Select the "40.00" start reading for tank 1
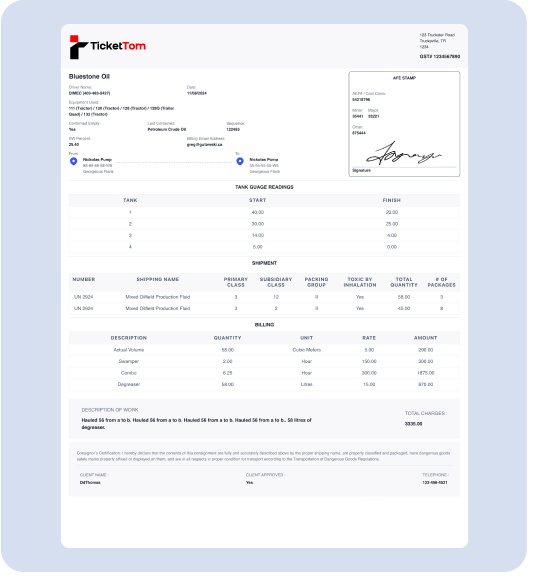Image resolution: width=544 pixels, height=576 pixels. 257,212
